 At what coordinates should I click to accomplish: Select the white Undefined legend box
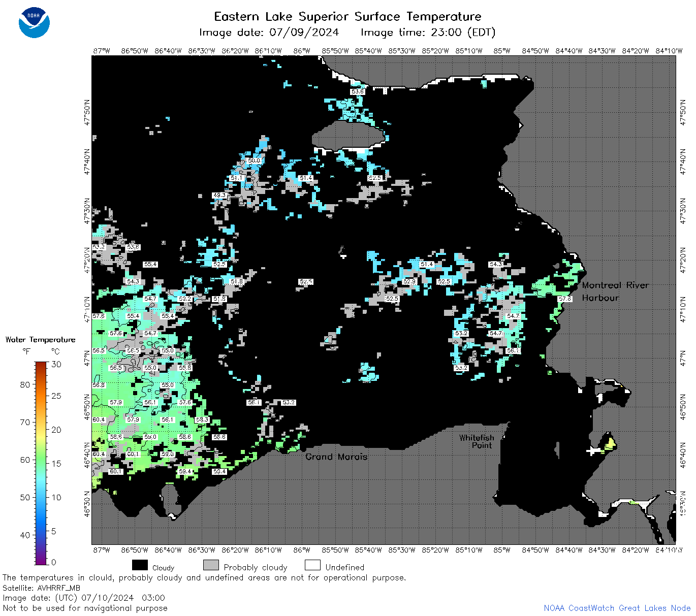pyautogui.click(x=312, y=565)
